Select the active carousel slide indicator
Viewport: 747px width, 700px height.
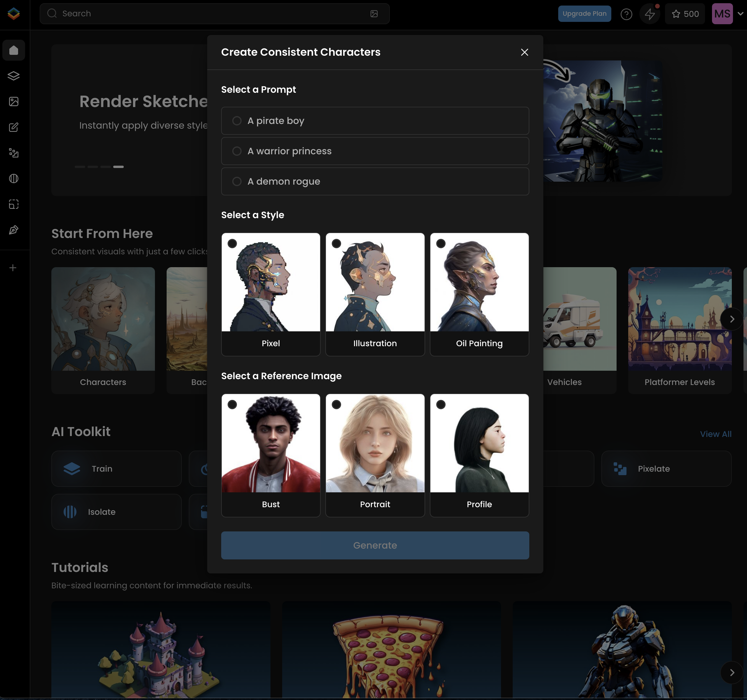[x=118, y=167]
